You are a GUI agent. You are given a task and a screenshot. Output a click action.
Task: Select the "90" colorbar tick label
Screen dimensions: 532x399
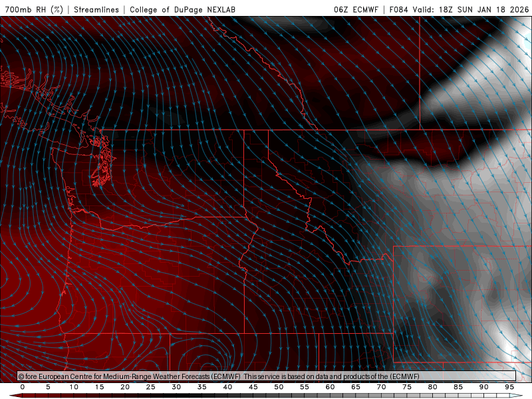tap(484, 387)
